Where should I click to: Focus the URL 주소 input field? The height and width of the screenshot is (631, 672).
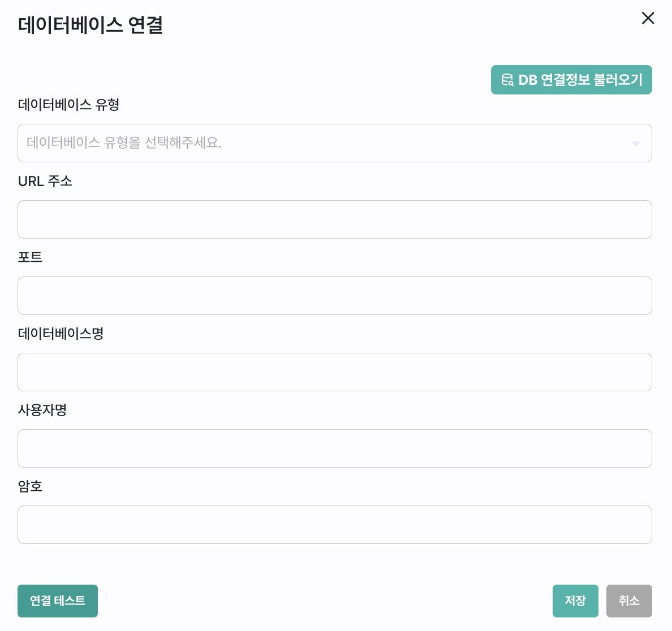[335, 219]
